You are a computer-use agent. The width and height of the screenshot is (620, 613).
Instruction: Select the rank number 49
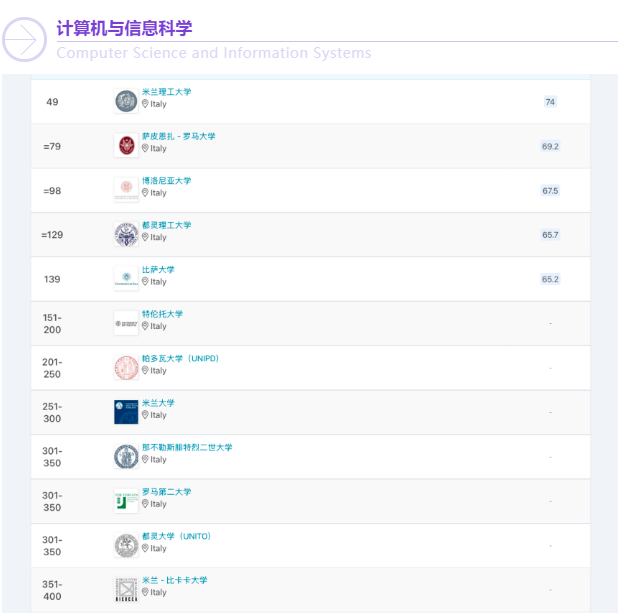click(x=52, y=102)
